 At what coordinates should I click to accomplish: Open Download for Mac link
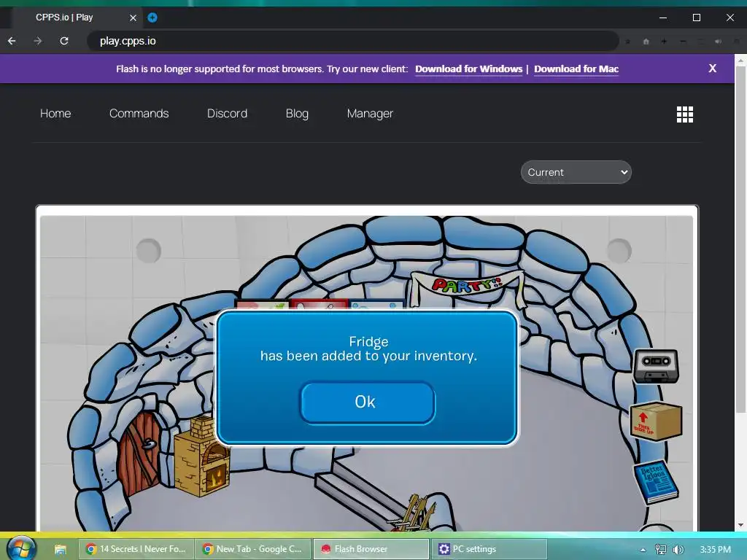point(576,69)
